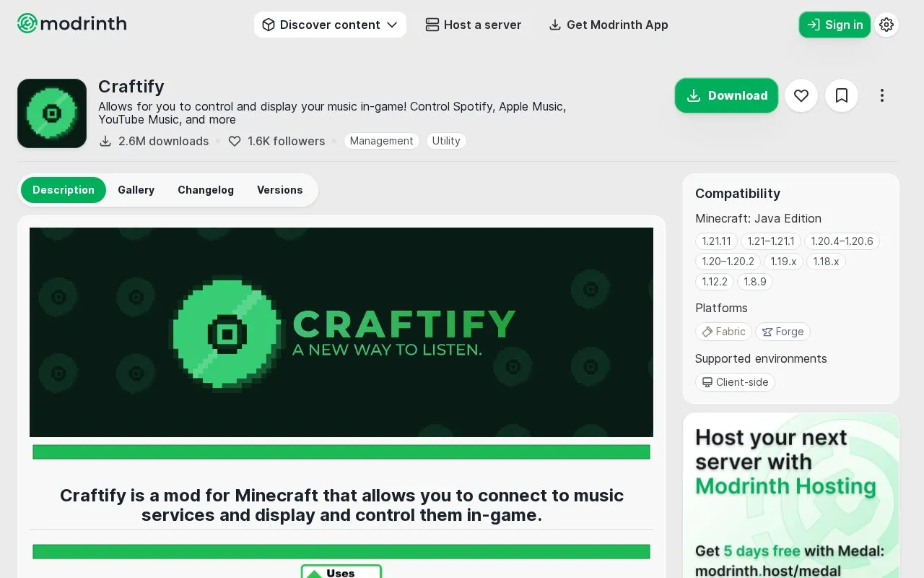924x578 pixels.
Task: Select the Fabric platform tag
Action: click(x=723, y=332)
